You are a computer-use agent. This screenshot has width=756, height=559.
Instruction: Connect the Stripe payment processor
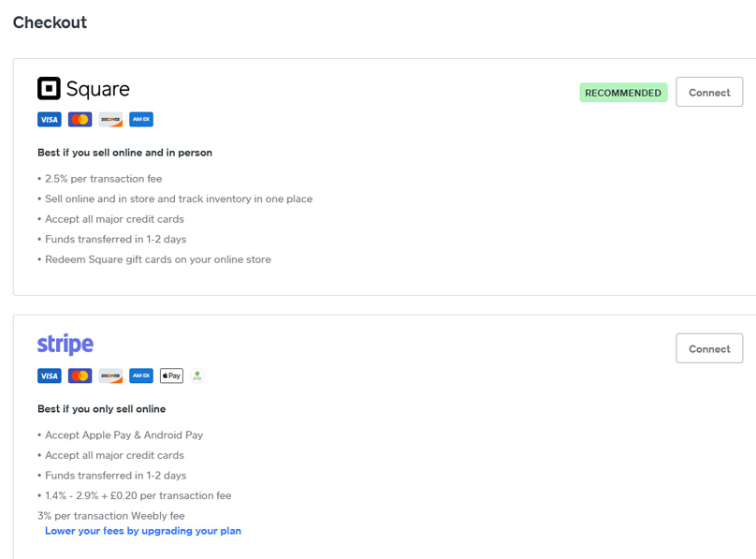[709, 348]
